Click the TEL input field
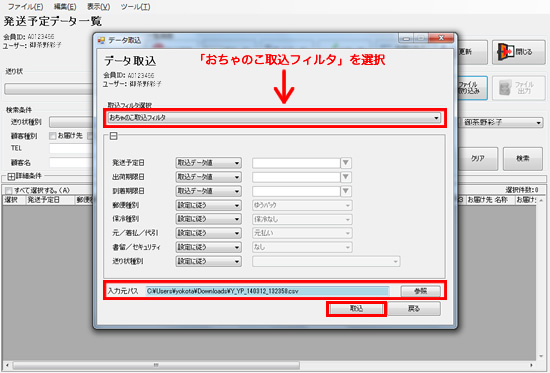Image resolution: width=550 pixels, height=373 pixels. tap(71, 148)
